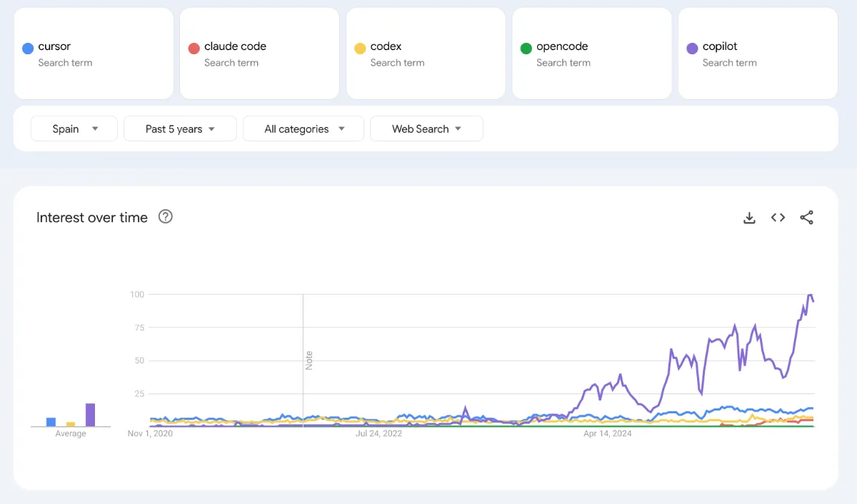Click the purple copilot color dot
This screenshot has height=504, width=857.
pos(692,49)
